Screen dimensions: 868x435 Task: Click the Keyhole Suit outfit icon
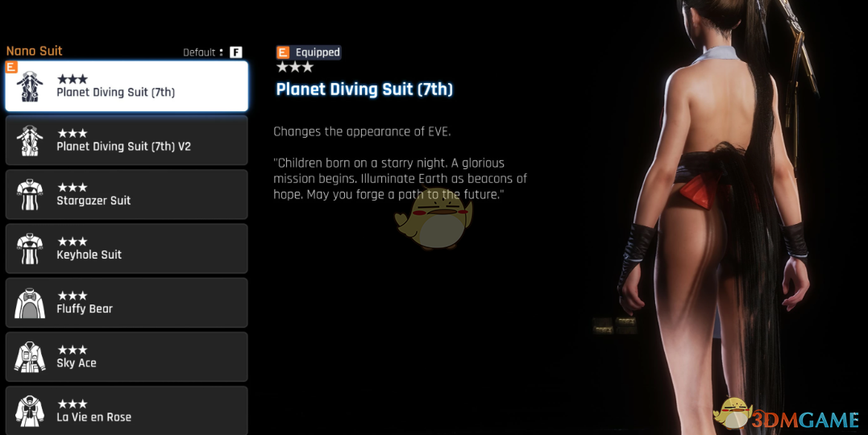[x=30, y=249]
